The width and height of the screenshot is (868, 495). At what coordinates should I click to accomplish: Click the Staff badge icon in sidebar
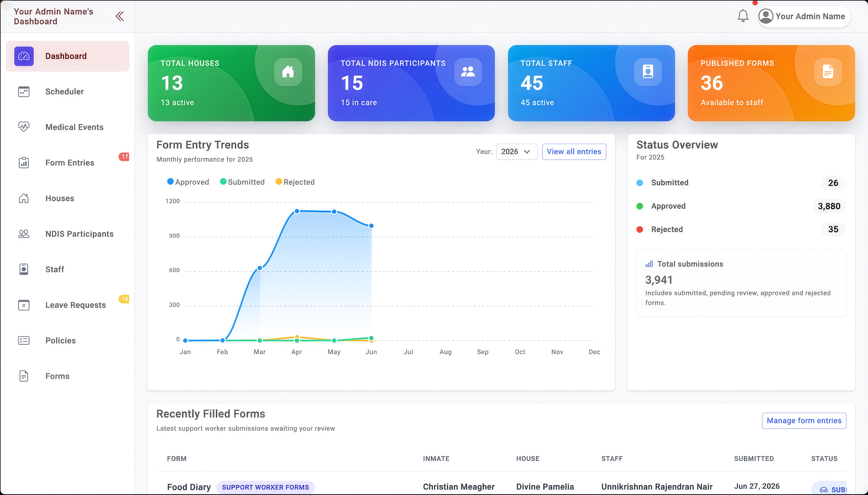pyautogui.click(x=24, y=269)
